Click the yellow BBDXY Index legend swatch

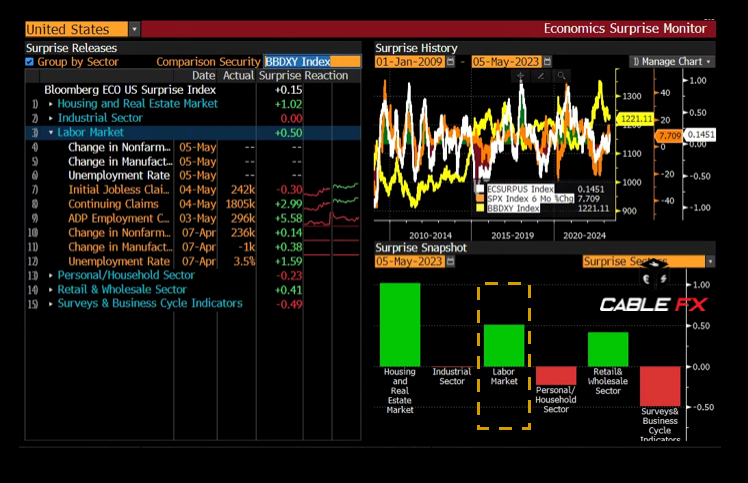(480, 208)
